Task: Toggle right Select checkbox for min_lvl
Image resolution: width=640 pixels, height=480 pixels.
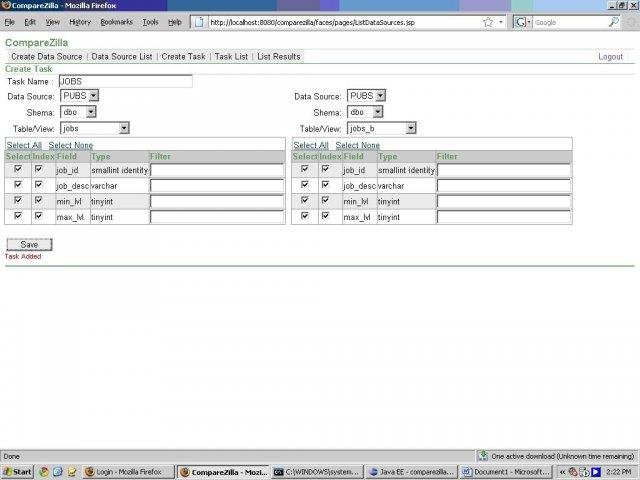Action: point(305,200)
